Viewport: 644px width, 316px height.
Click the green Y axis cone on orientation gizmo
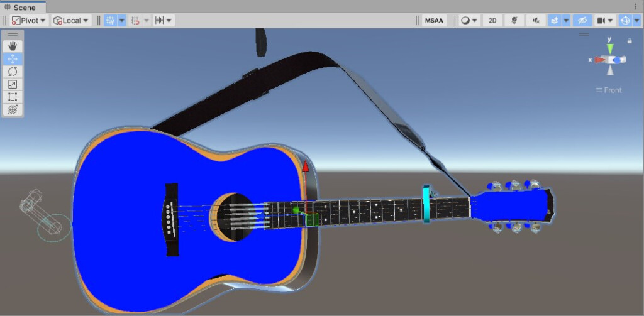point(610,49)
